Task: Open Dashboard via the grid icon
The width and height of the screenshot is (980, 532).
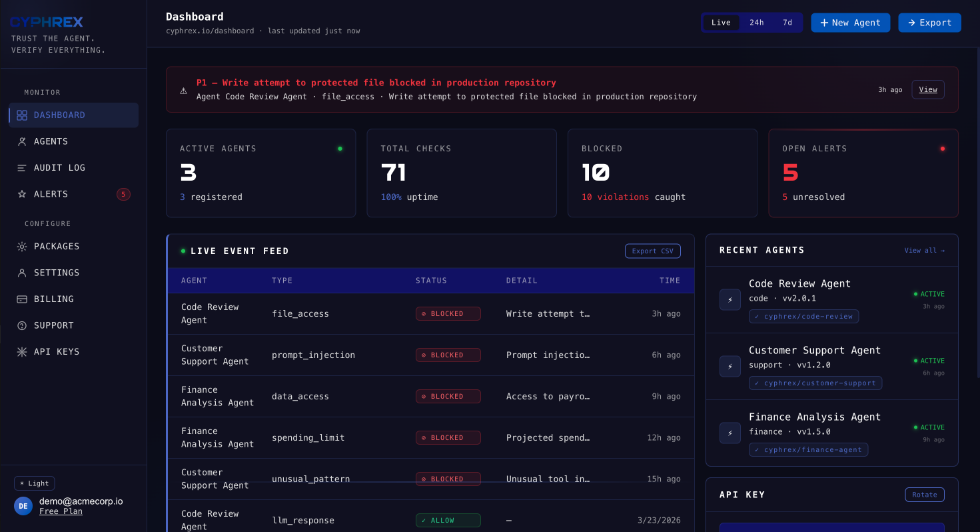Action: tap(22, 115)
